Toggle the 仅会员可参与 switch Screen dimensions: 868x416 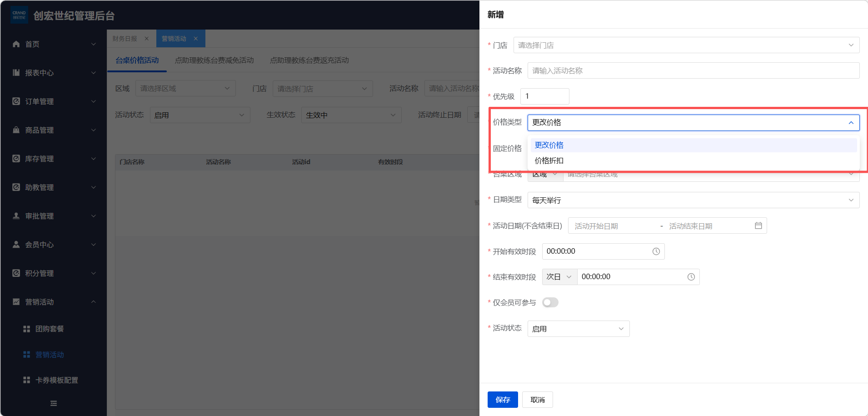550,302
